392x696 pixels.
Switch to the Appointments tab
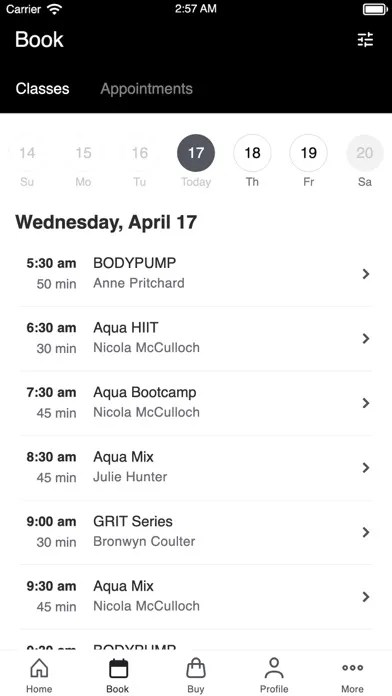click(x=147, y=89)
